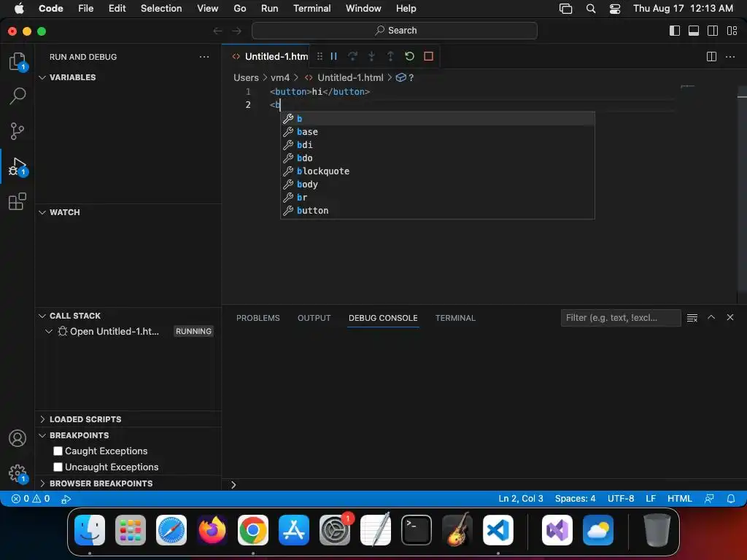The width and height of the screenshot is (747, 560).
Task: Open the Search view in activity bar
Action: point(18,96)
